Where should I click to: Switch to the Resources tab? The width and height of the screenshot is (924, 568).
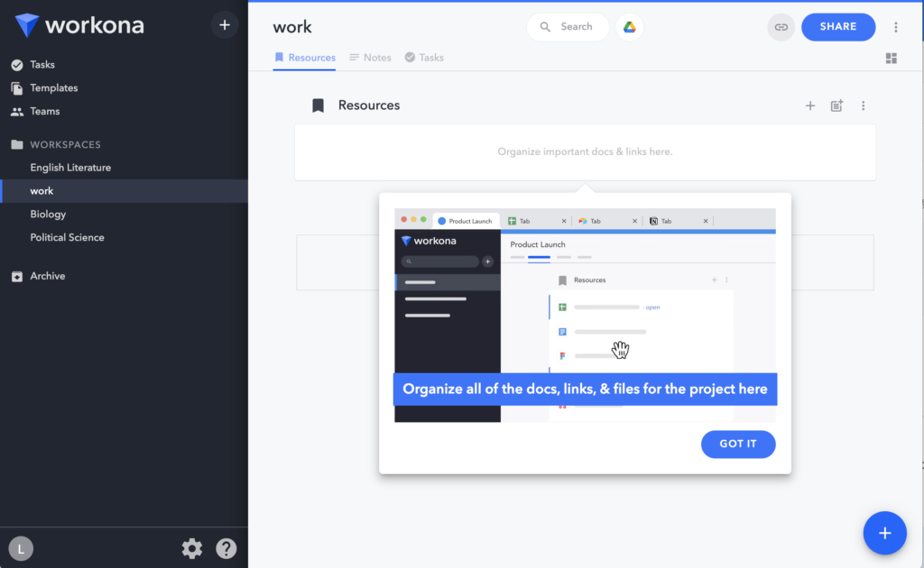click(x=305, y=58)
